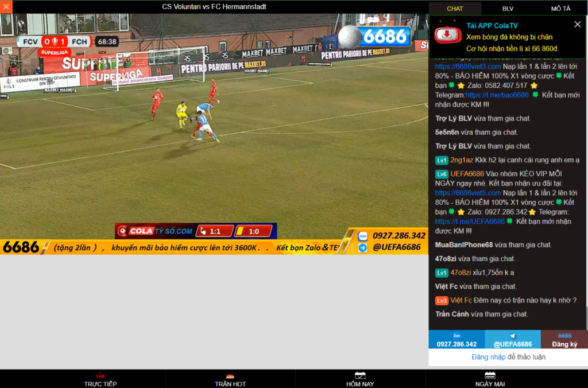
Task: Click the yellow card score 1:0 overlay
Action: tap(253, 231)
